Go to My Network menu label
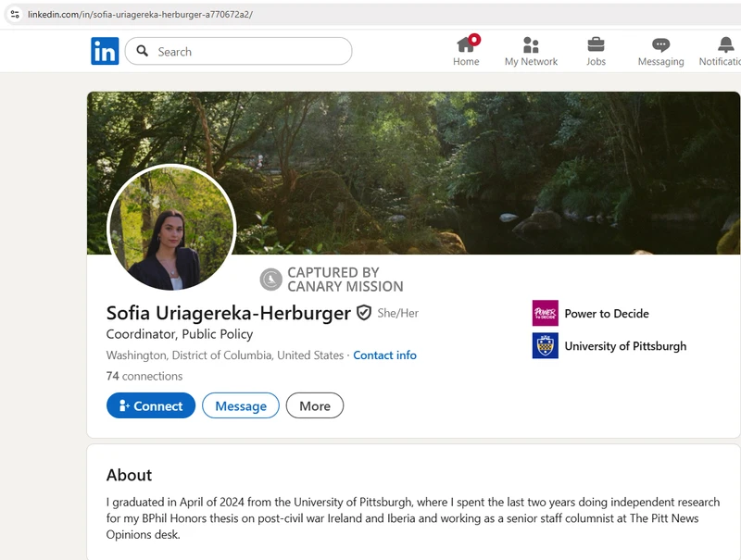 [x=531, y=61]
